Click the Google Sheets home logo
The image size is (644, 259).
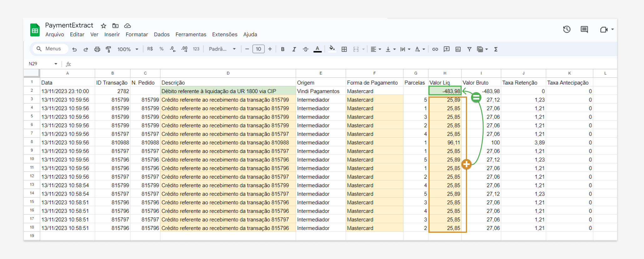click(35, 30)
